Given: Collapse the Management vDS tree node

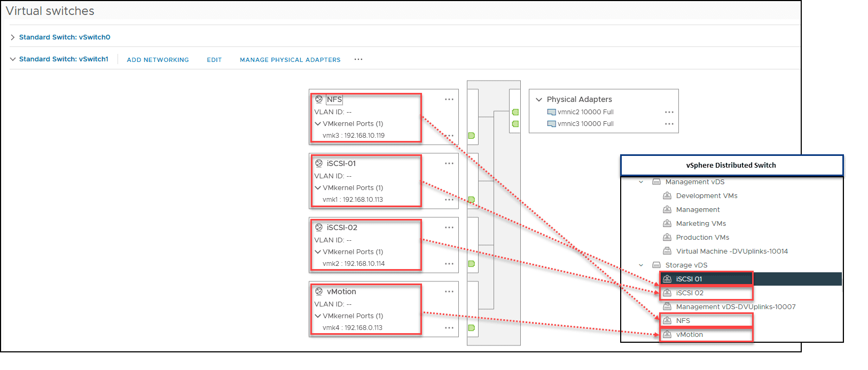Looking at the screenshot, I should [x=641, y=182].
